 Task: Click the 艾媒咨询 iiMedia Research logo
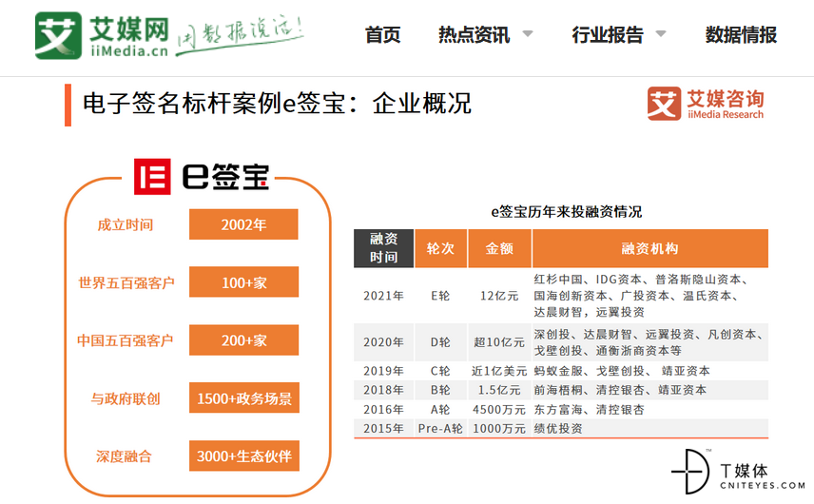coord(706,104)
